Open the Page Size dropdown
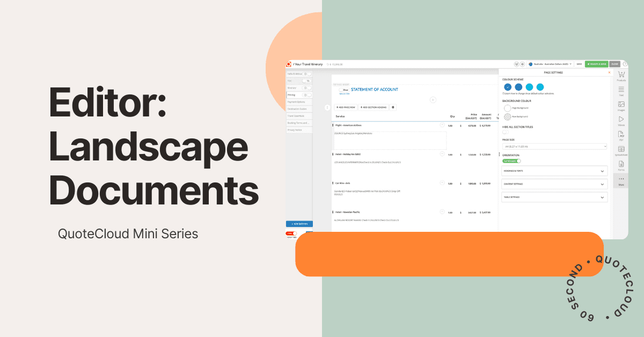Viewport: 644px width, 337px height. [554, 146]
